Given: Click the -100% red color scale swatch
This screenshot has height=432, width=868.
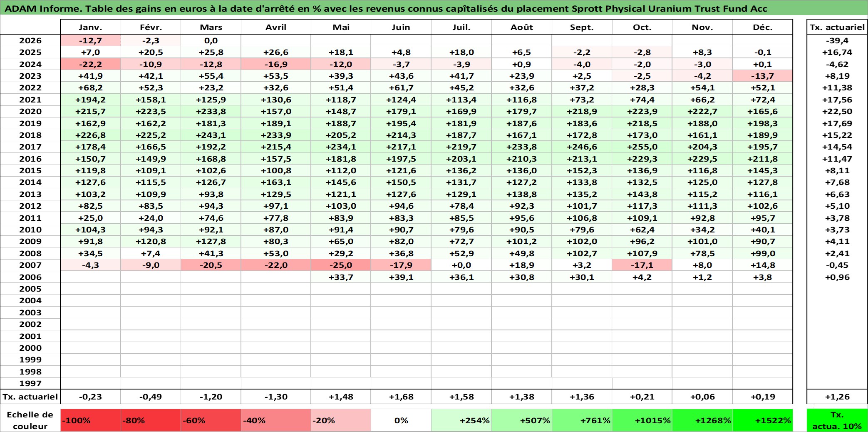Looking at the screenshot, I should point(91,420).
